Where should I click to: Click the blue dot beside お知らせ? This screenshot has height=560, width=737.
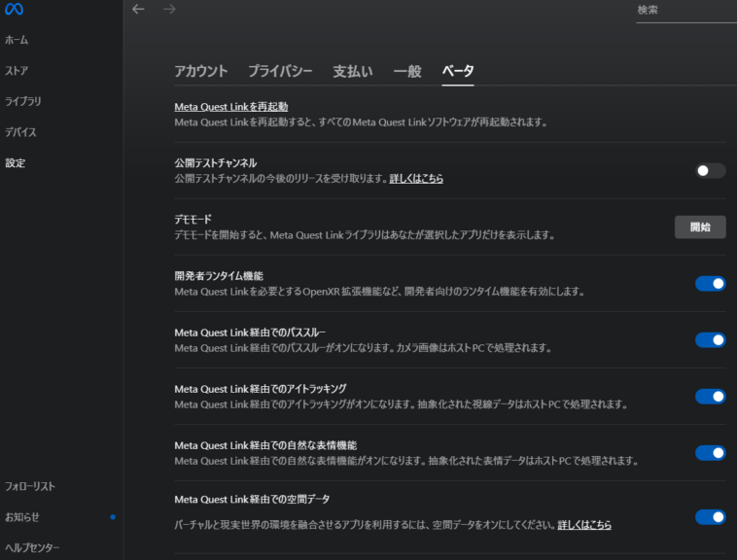click(x=113, y=517)
